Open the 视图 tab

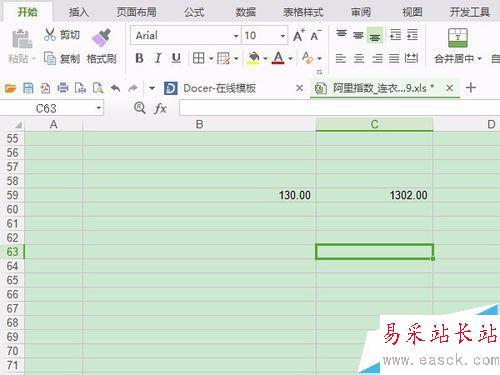click(412, 12)
